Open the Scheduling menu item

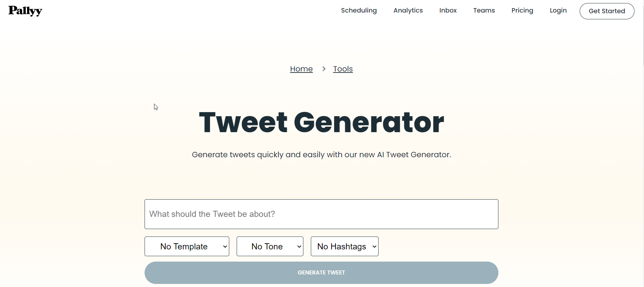point(359,11)
